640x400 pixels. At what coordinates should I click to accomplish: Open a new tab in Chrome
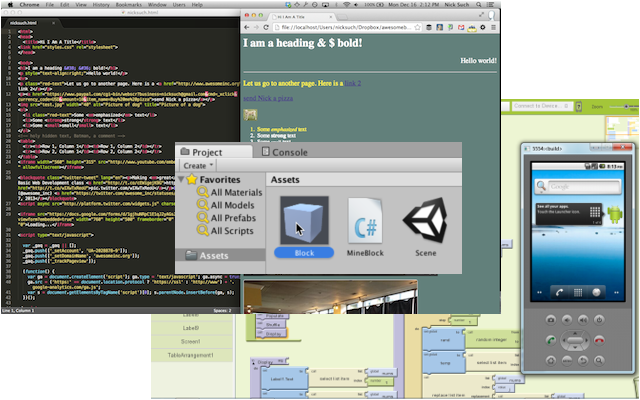click(342, 17)
